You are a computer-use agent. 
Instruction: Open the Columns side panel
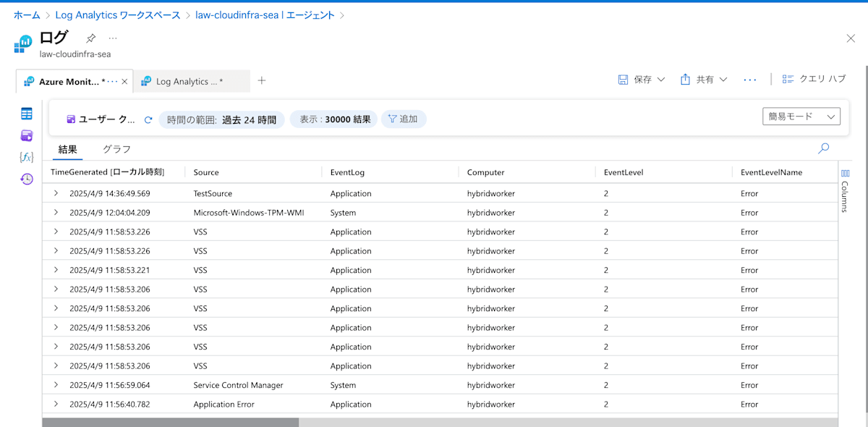[845, 191]
